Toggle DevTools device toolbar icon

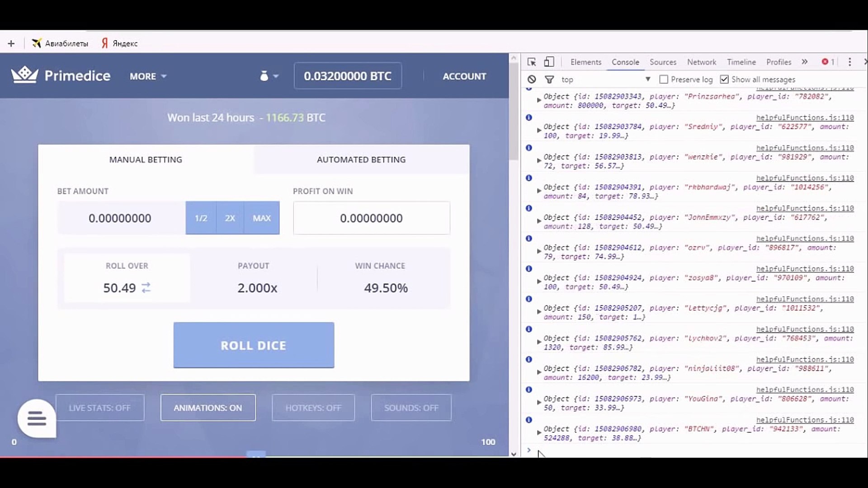coord(549,62)
